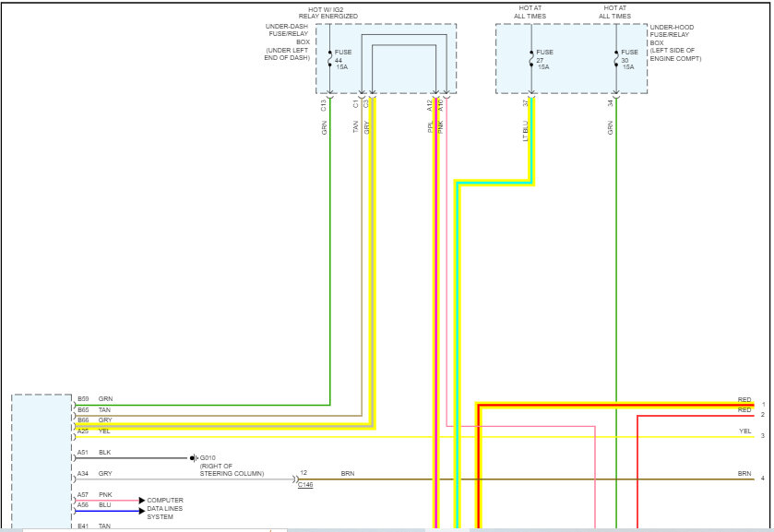Click the C3 connector pin label
The width and height of the screenshot is (774, 532).
365,104
